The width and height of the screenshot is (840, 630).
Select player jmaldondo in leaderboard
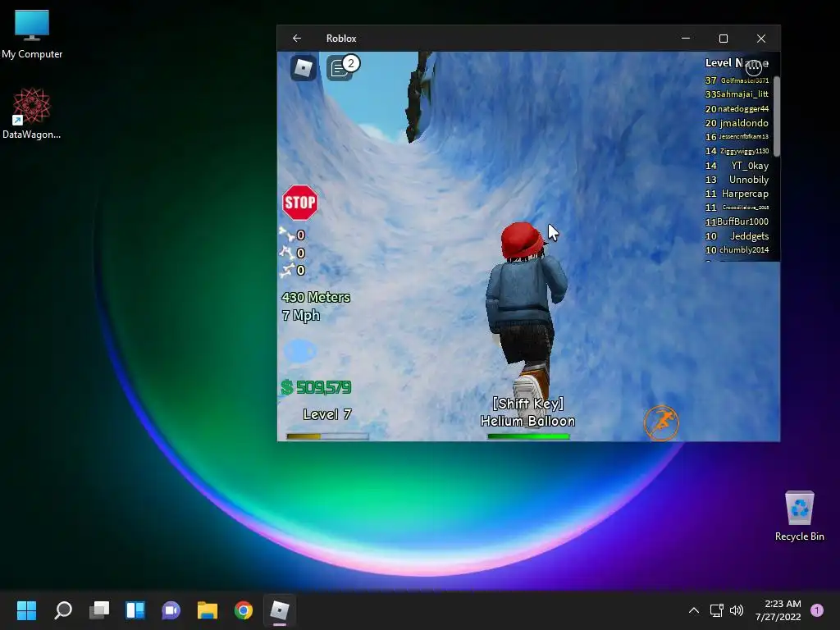(x=737, y=123)
